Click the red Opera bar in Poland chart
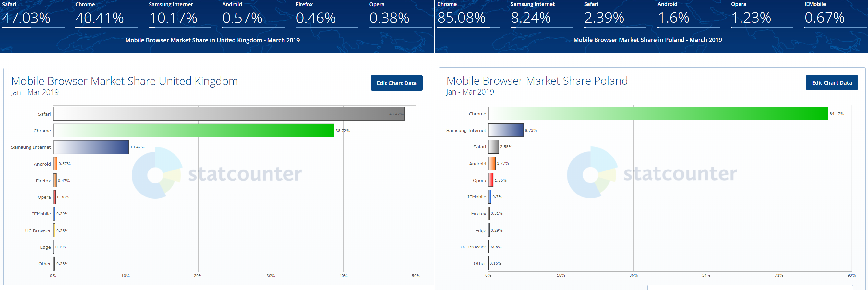Viewport: 868px width, 290px height. click(491, 180)
